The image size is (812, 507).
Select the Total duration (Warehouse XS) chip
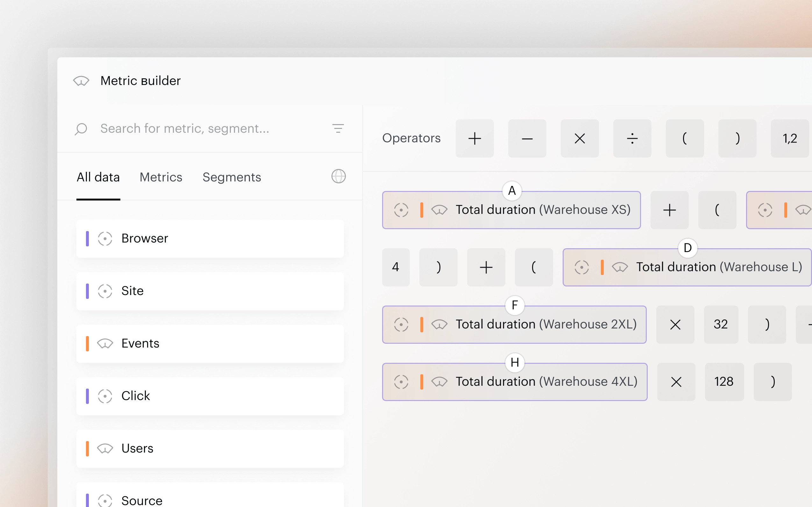511,210
